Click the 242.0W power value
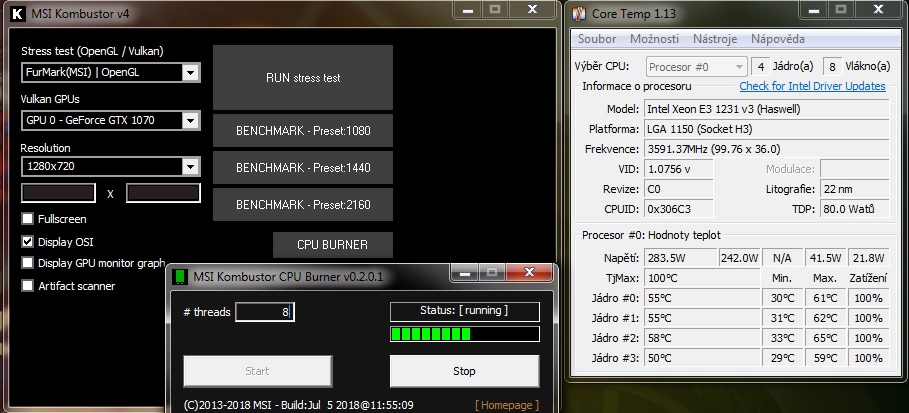 pyautogui.click(x=740, y=258)
